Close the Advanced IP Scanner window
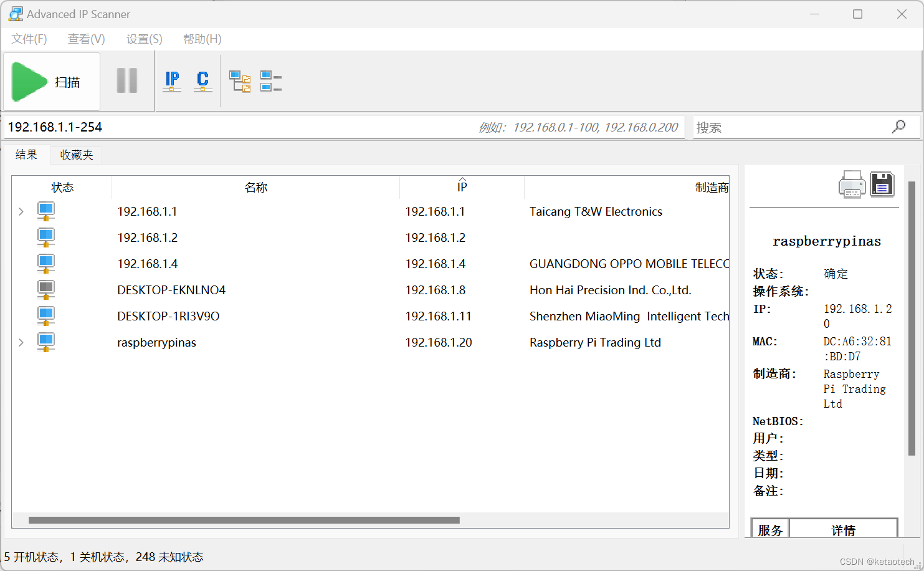This screenshot has height=571, width=924. click(x=902, y=14)
